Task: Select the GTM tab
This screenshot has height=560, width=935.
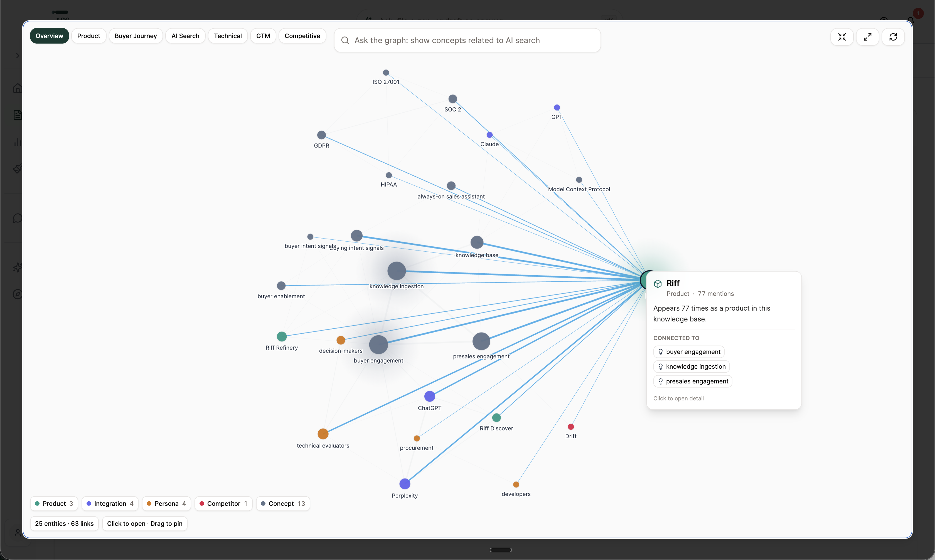Action: (263, 36)
